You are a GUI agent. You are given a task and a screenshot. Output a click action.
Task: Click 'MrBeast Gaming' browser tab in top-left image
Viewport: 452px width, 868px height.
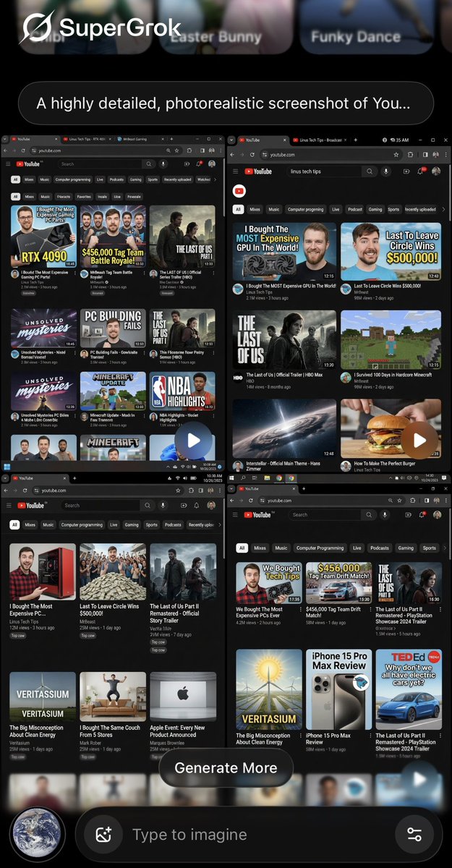pyautogui.click(x=135, y=138)
